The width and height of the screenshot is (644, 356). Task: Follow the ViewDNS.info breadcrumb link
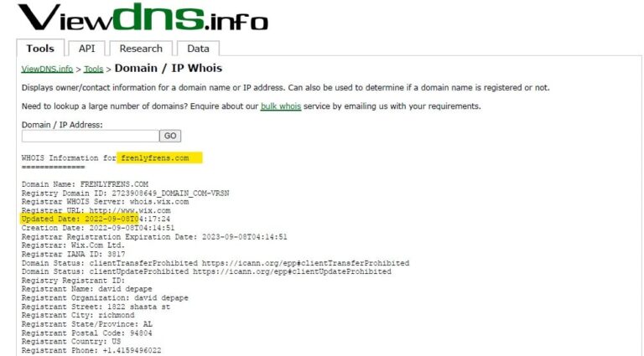pyautogui.click(x=47, y=69)
